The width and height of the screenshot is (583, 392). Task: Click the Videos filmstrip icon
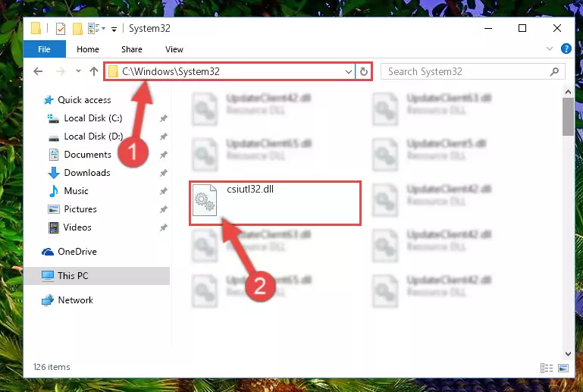tap(54, 227)
